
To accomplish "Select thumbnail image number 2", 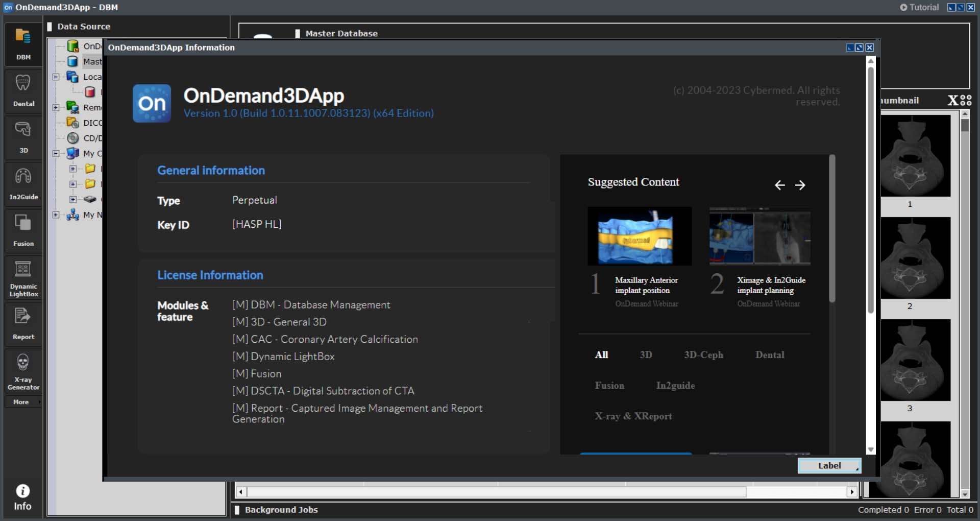I will [915, 258].
